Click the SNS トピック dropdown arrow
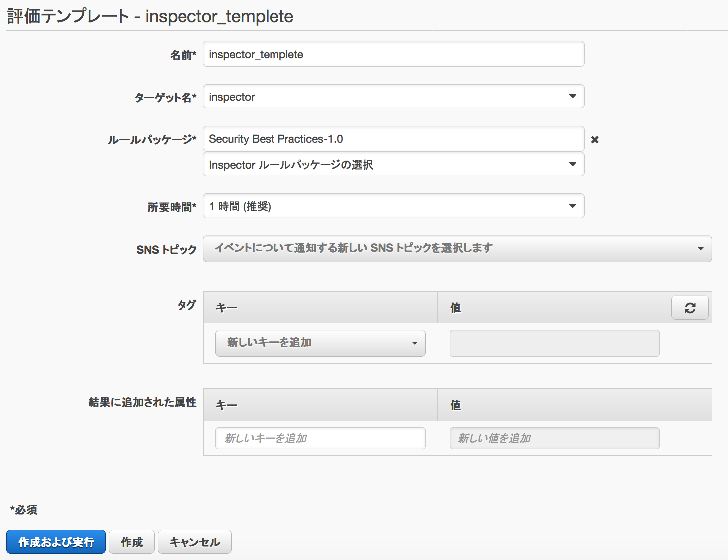This screenshot has height=560, width=728. [701, 249]
